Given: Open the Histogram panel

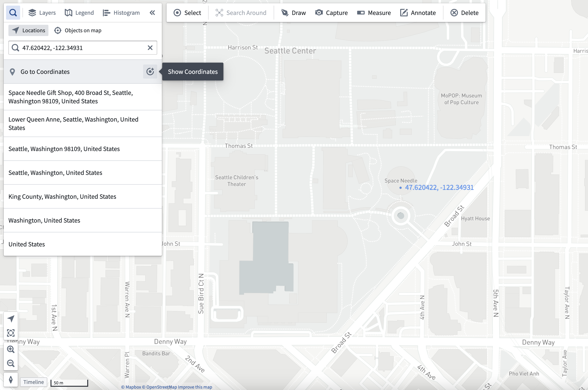Looking at the screenshot, I should 121,13.
